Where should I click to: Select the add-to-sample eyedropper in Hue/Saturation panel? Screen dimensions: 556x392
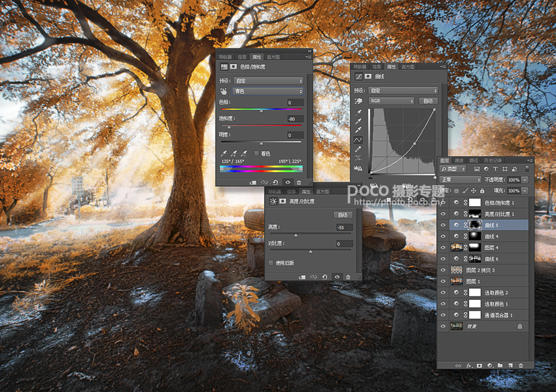click(234, 153)
